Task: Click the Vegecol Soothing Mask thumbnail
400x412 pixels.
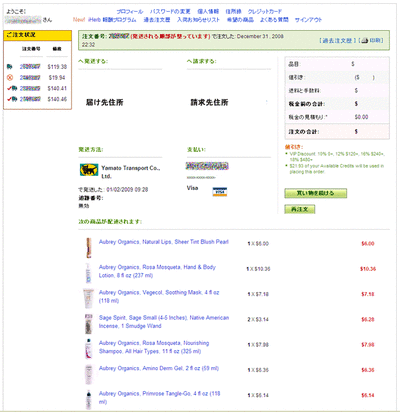Action: pos(88,298)
